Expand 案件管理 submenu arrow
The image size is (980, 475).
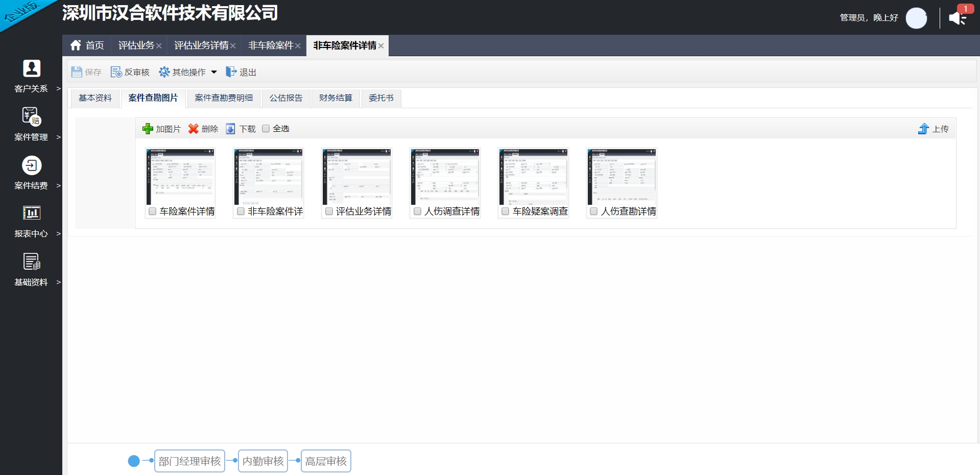58,137
